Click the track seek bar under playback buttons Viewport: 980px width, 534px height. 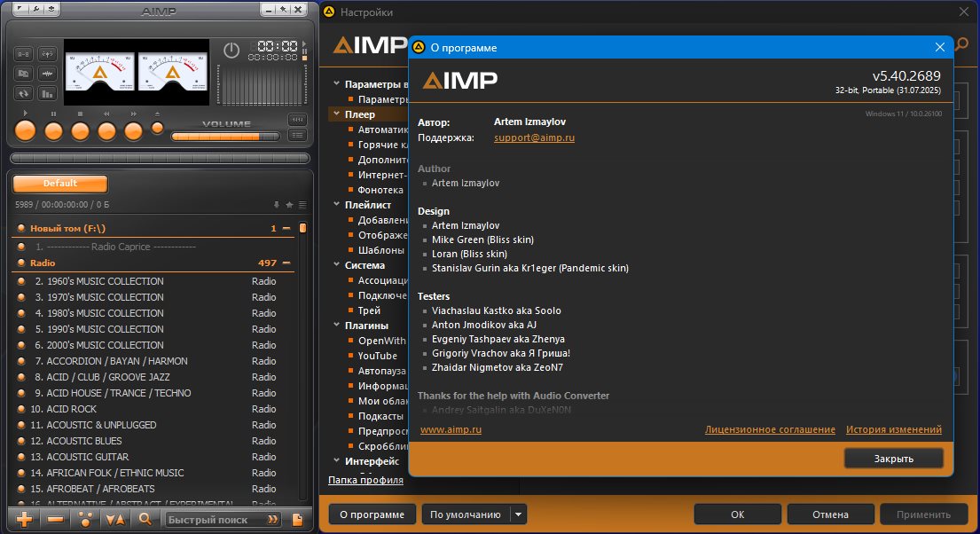click(160, 158)
